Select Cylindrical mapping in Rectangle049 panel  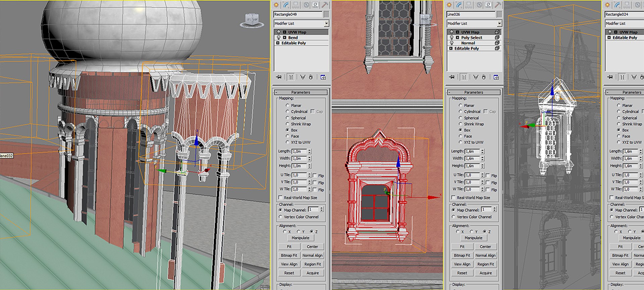tap(287, 111)
